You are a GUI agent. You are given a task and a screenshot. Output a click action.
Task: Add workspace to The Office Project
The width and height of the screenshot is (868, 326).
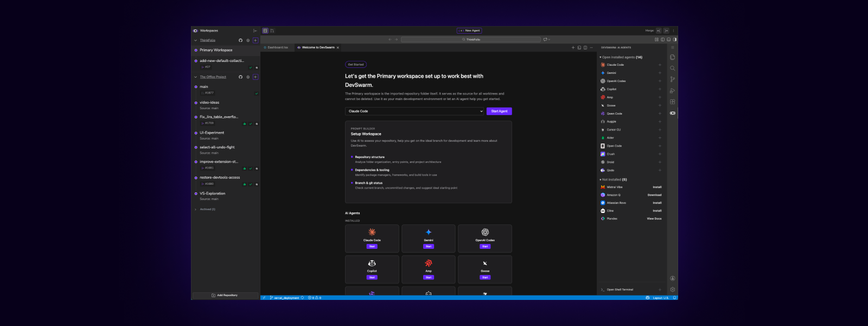pos(255,77)
